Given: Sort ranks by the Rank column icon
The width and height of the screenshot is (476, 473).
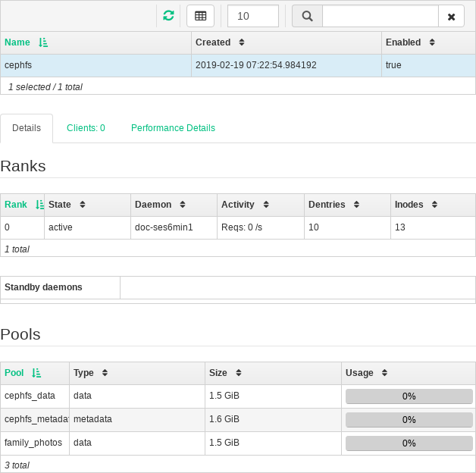Looking at the screenshot, I should tap(39, 205).
